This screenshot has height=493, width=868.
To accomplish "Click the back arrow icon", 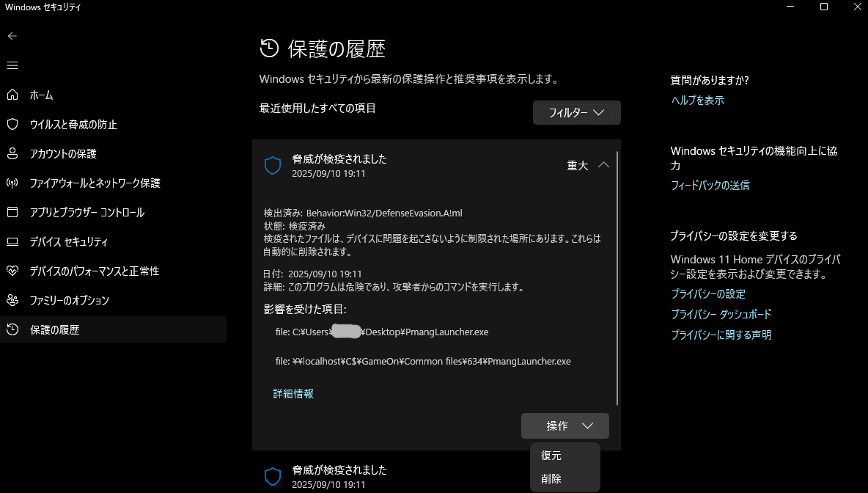I will [x=12, y=36].
